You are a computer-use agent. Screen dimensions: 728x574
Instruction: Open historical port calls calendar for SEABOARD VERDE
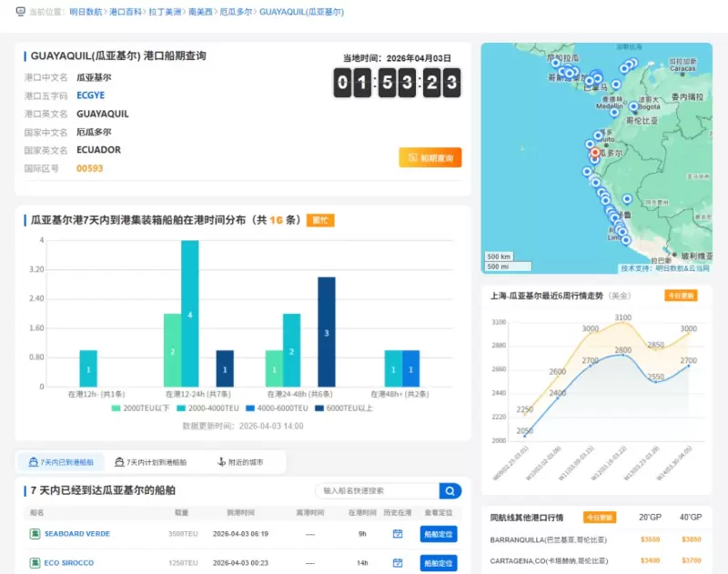[x=396, y=534]
